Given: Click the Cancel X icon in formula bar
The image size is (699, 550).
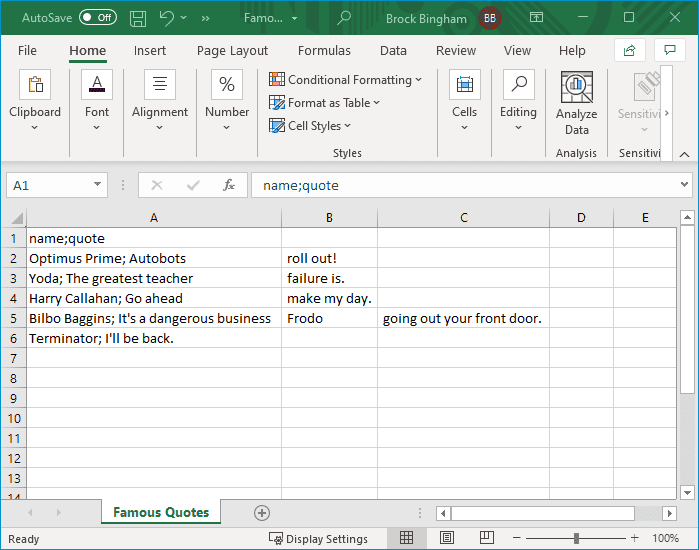Looking at the screenshot, I should pos(157,185).
